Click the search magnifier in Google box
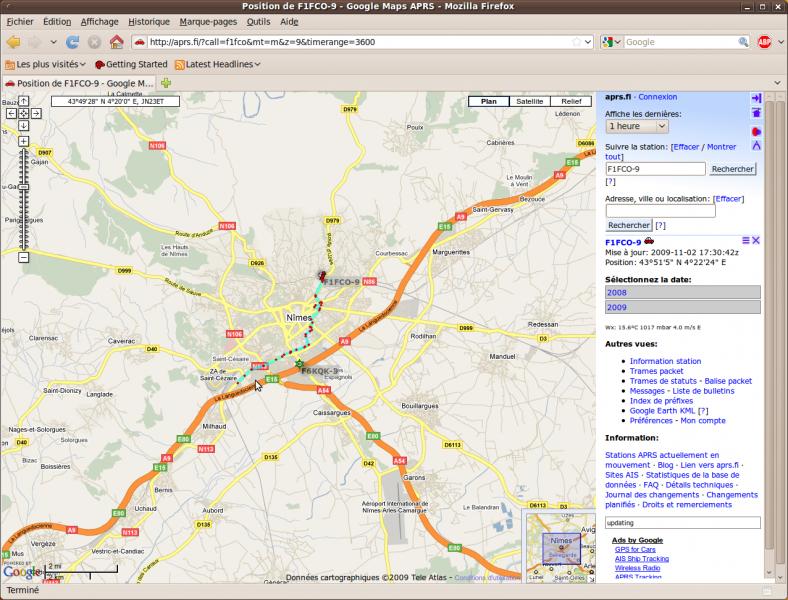Viewport: 788px width, 600px height. point(743,42)
